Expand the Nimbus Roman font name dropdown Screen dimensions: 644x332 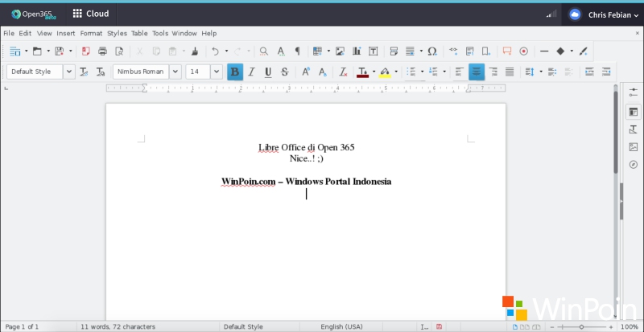coord(175,72)
